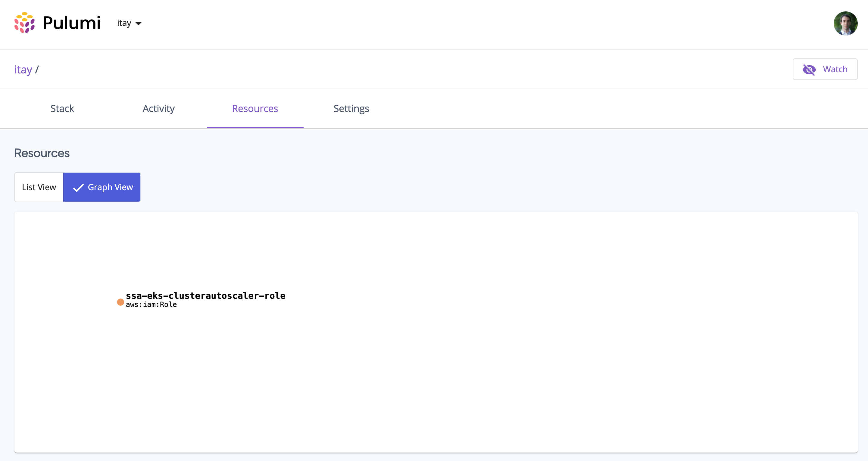Image resolution: width=868 pixels, height=461 pixels.
Task: Switch to the Activity tab
Action: [x=158, y=108]
